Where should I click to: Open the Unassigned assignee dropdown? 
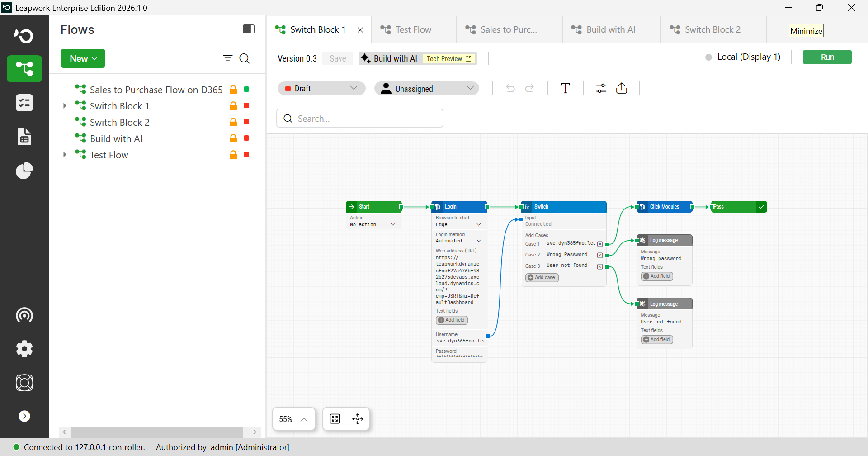(x=427, y=88)
